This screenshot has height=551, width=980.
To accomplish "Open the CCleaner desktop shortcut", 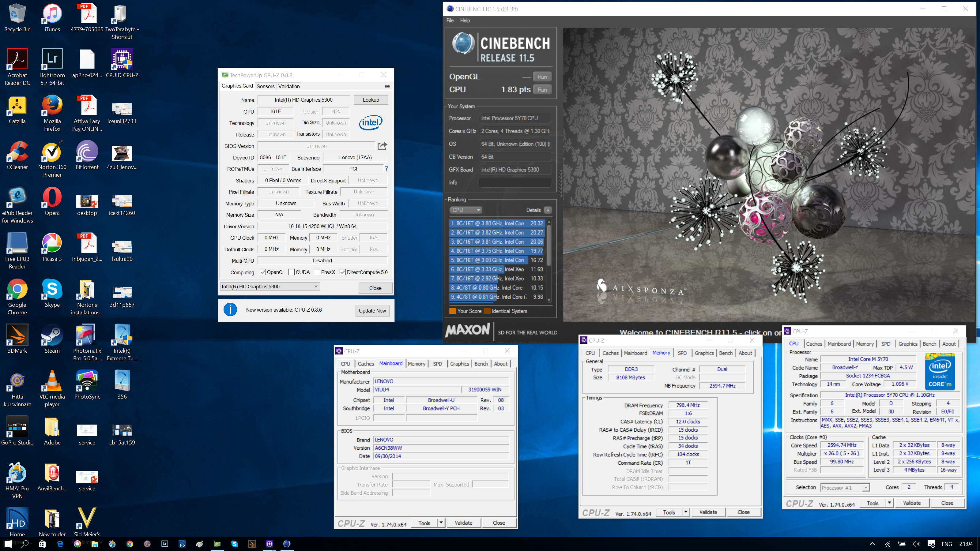I will pos(17,155).
